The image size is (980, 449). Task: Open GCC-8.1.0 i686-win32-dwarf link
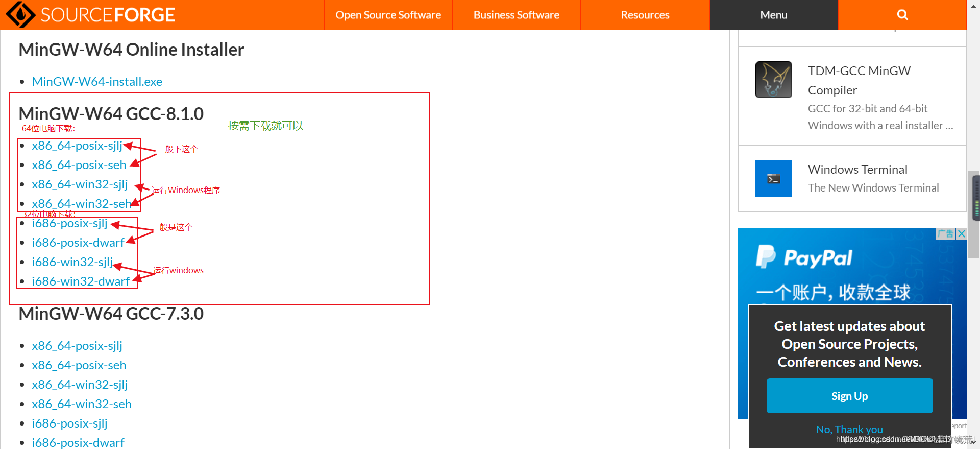click(81, 281)
